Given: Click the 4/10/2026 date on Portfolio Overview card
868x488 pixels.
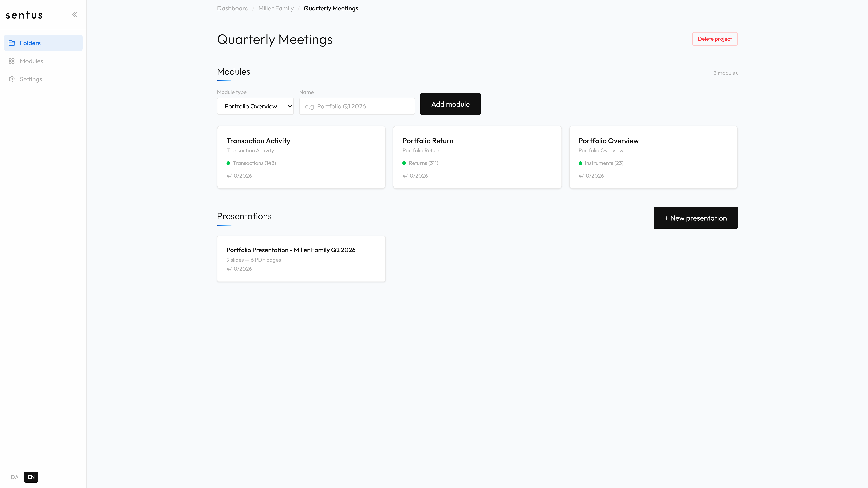Looking at the screenshot, I should pyautogui.click(x=591, y=176).
